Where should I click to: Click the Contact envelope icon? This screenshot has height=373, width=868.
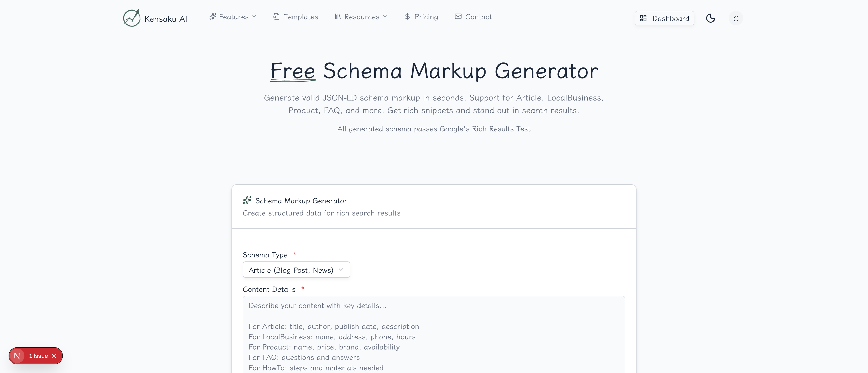[x=458, y=17]
